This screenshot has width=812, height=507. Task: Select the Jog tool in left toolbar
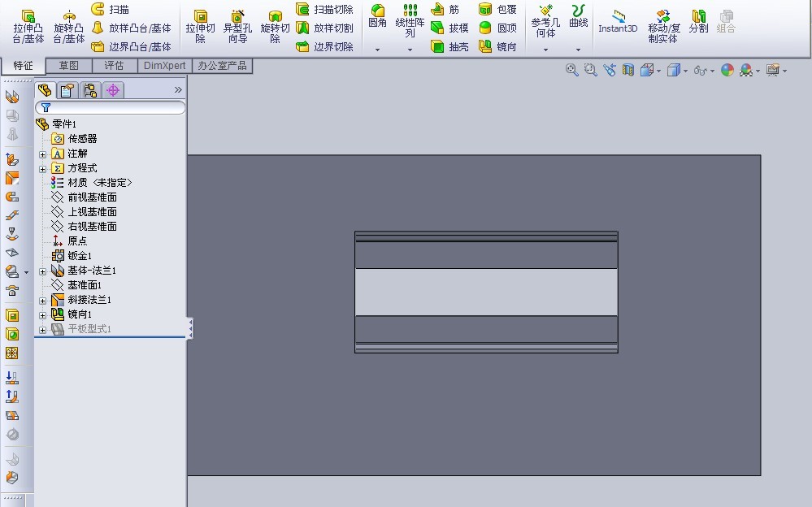pyautogui.click(x=12, y=215)
